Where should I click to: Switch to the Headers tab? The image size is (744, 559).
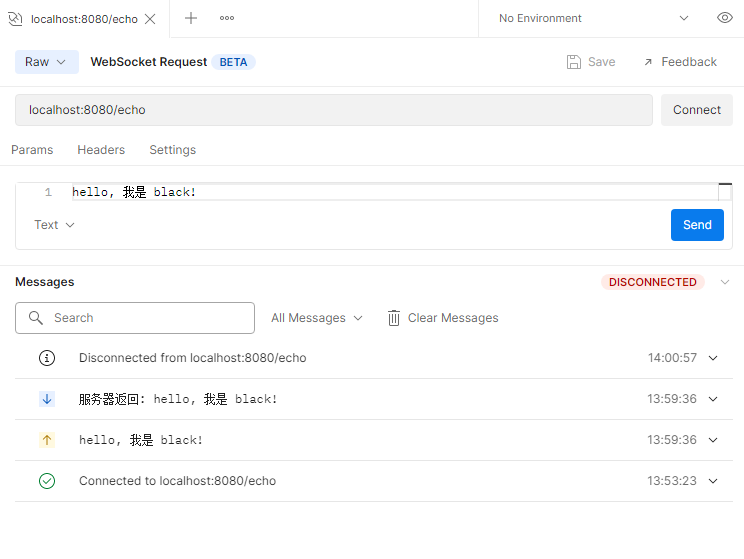click(101, 150)
